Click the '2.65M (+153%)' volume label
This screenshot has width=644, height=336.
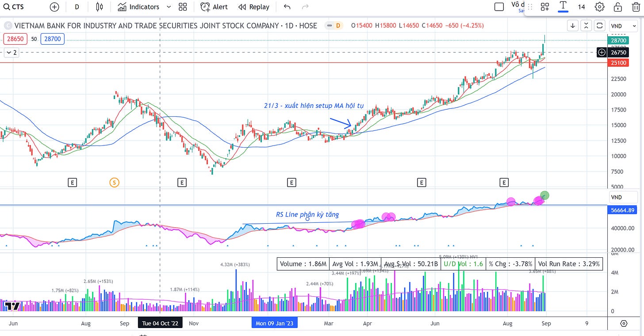pyautogui.click(x=99, y=281)
